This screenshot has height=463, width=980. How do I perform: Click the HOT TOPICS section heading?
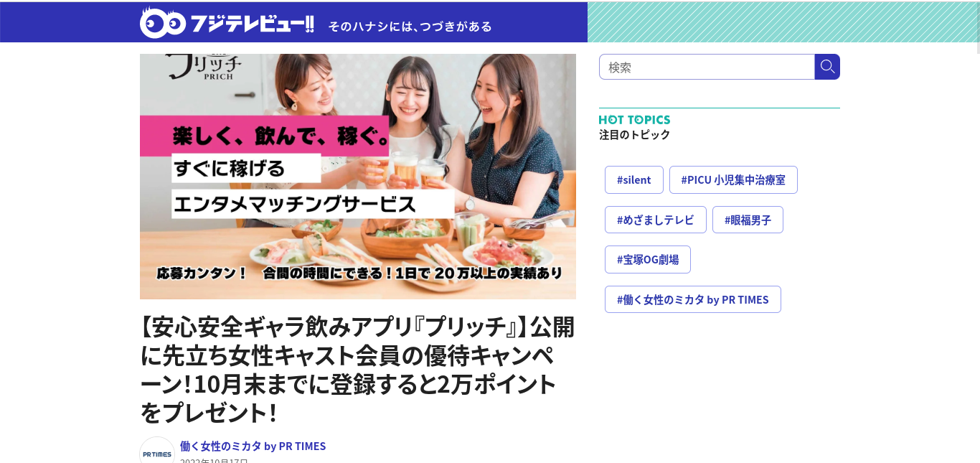click(x=635, y=120)
